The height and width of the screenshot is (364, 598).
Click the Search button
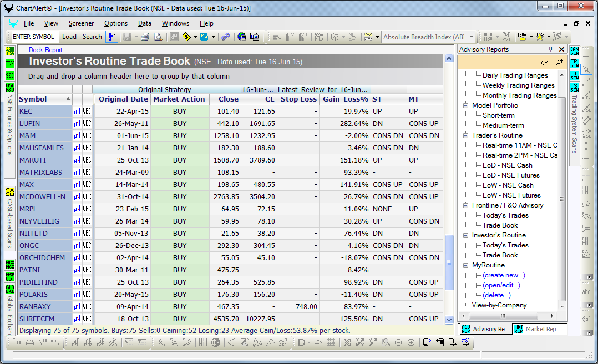pyautogui.click(x=92, y=37)
